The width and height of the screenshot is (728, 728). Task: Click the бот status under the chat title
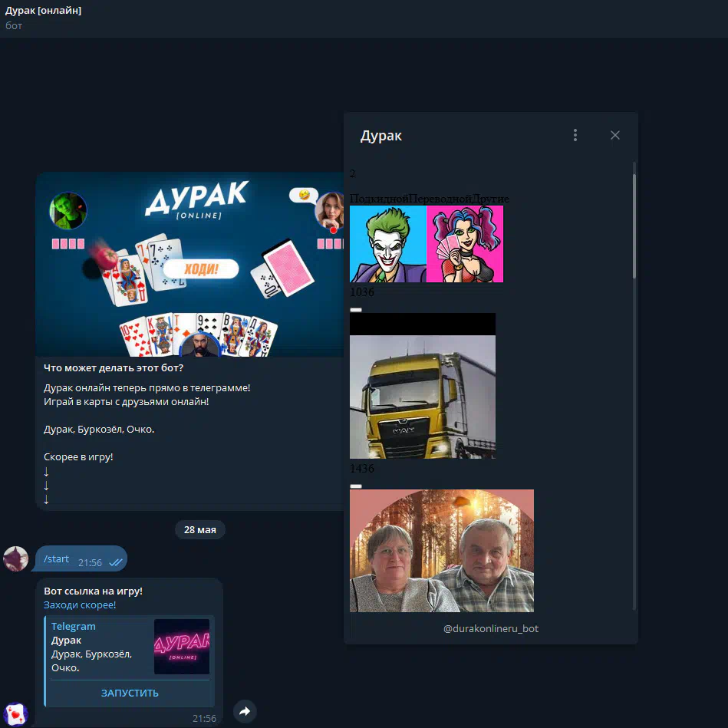pos(14,25)
